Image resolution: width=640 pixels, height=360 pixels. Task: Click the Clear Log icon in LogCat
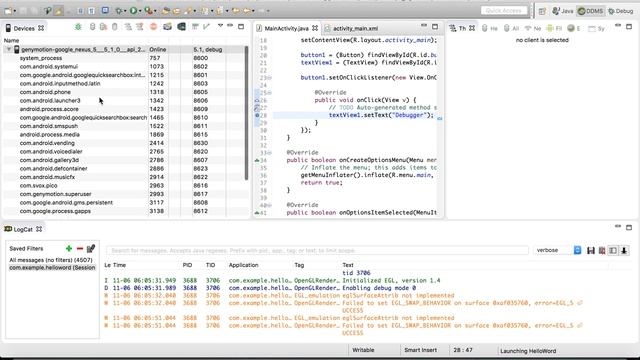click(x=602, y=250)
